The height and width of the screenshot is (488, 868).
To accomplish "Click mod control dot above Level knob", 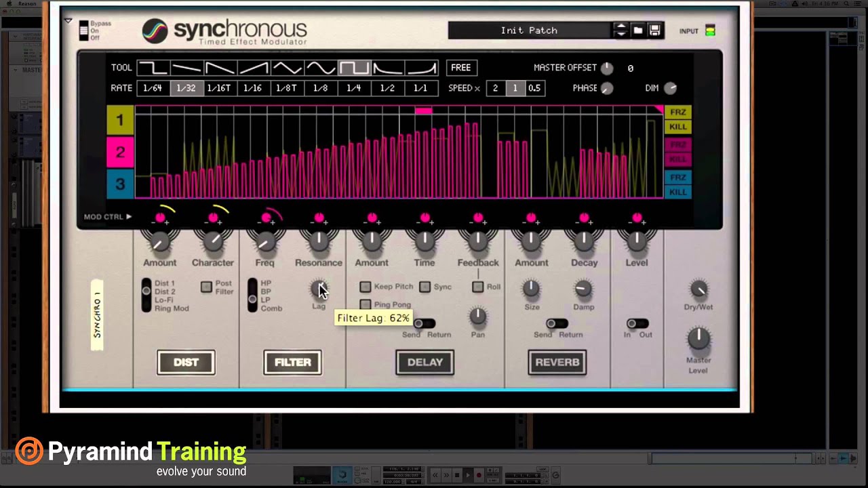I will [637, 218].
